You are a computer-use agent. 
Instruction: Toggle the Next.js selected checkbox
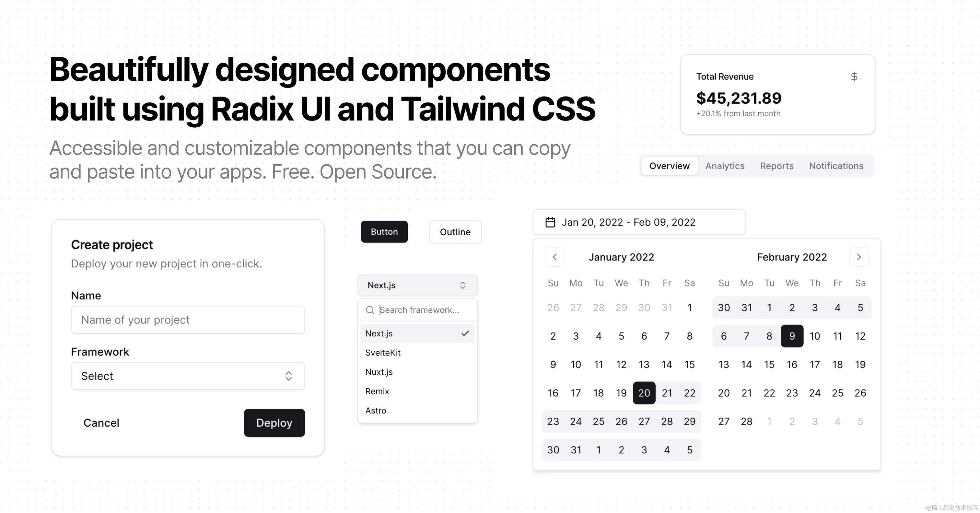click(465, 333)
